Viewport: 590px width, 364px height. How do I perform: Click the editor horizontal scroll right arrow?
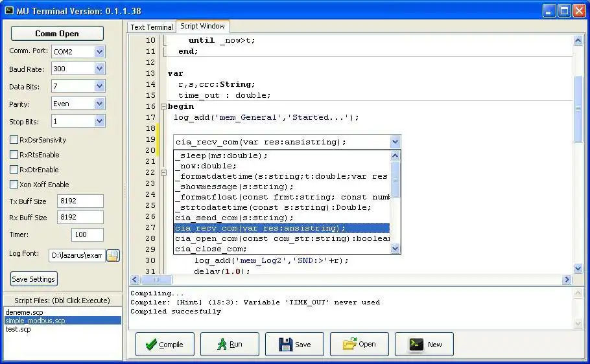pos(567,279)
